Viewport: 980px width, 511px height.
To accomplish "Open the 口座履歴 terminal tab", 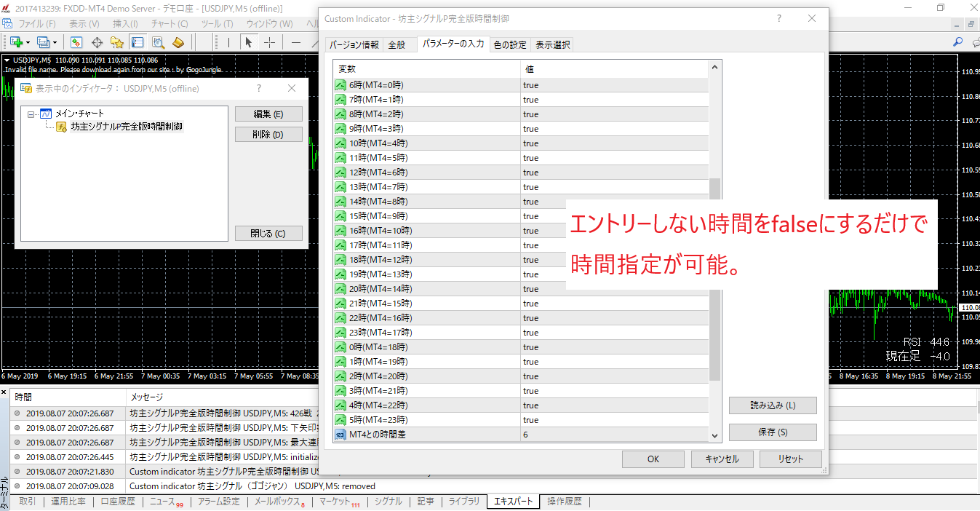I will pos(118,502).
